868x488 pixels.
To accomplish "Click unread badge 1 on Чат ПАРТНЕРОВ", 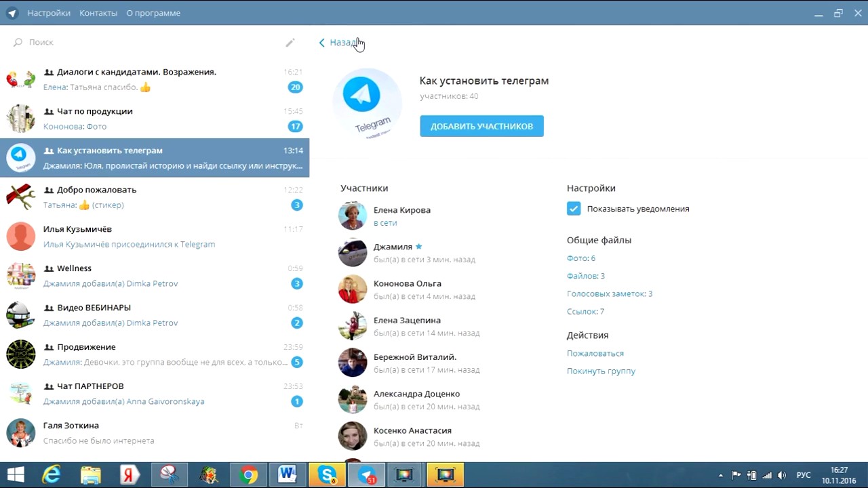I will click(296, 402).
